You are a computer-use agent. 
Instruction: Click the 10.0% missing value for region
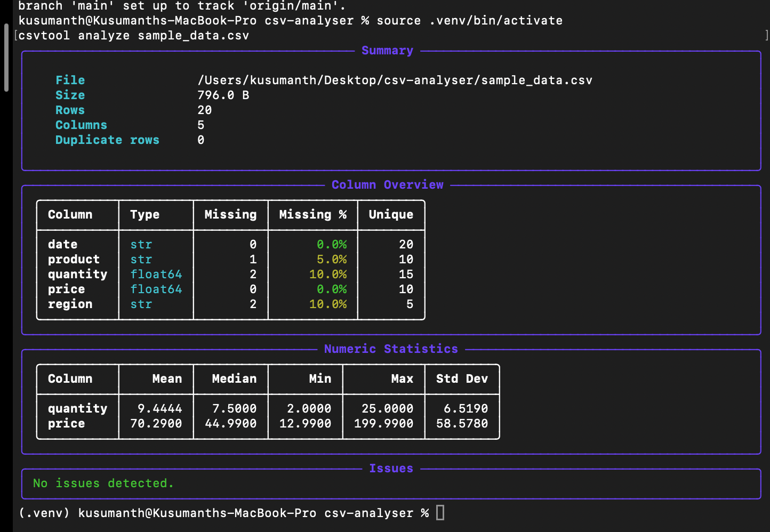pyautogui.click(x=328, y=304)
